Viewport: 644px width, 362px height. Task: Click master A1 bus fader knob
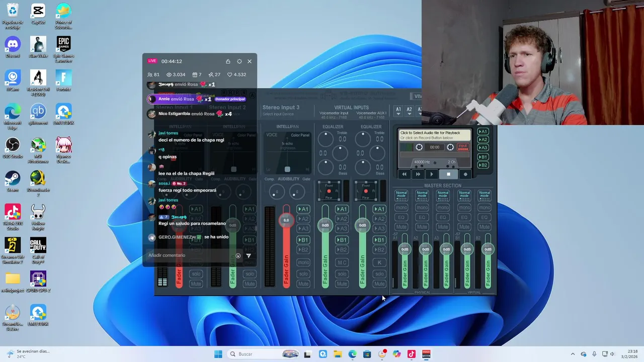405,249
